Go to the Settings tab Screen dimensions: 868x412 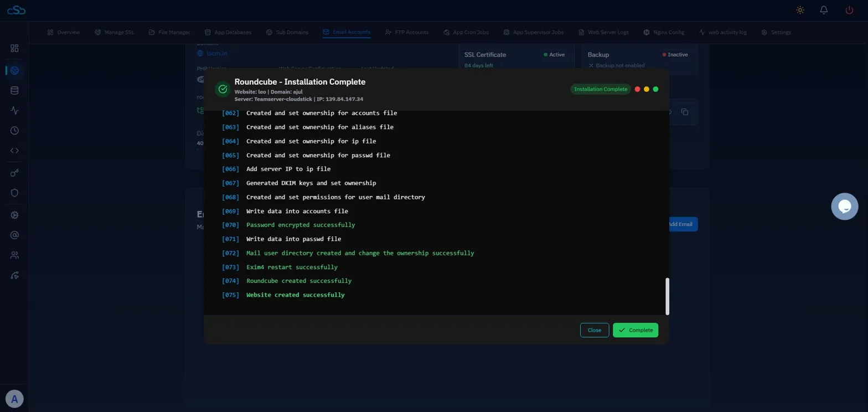tap(776, 32)
